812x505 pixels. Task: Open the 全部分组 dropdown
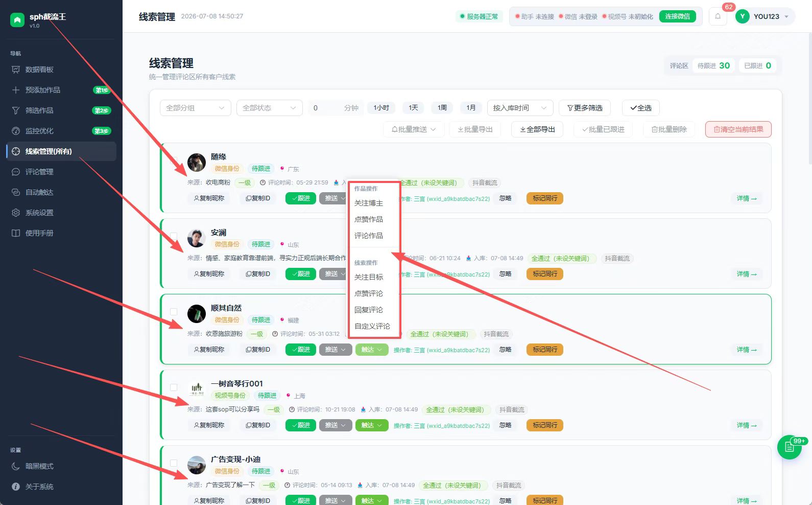pyautogui.click(x=196, y=108)
